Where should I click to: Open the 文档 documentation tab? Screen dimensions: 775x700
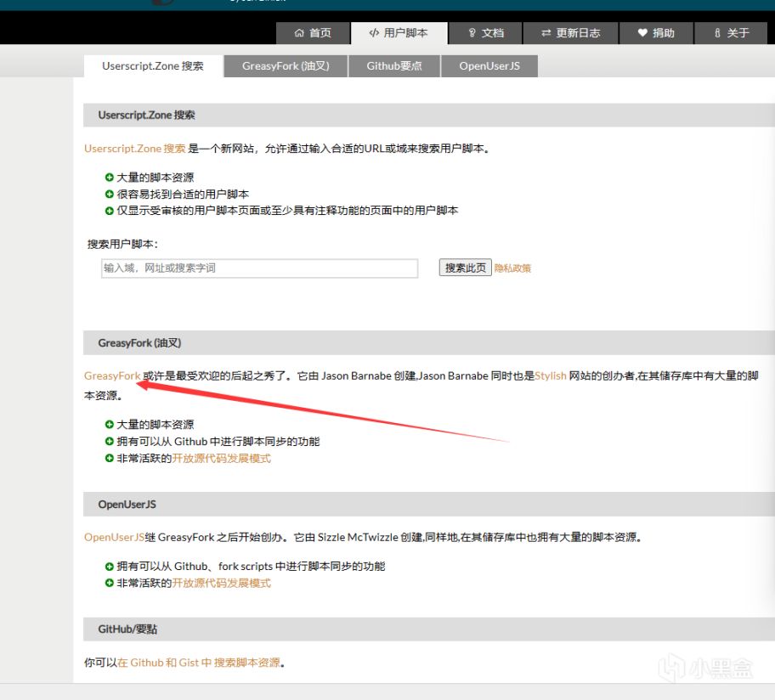click(x=485, y=33)
